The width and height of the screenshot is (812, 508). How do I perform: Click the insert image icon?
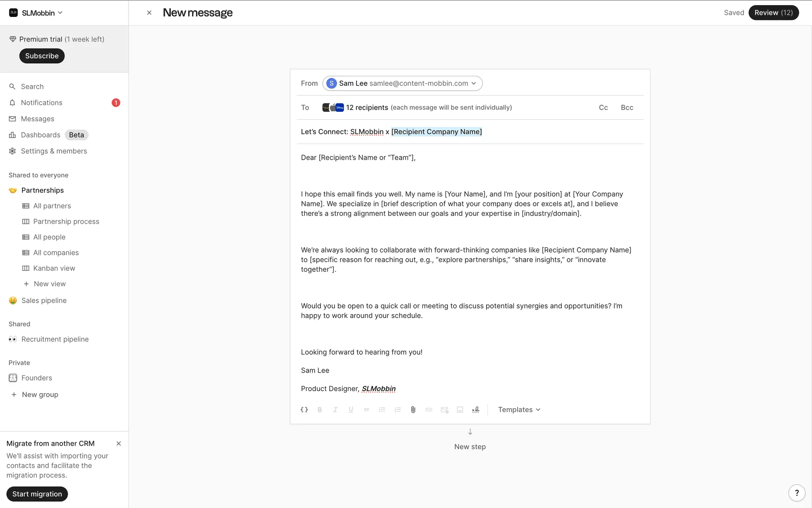coord(460,410)
